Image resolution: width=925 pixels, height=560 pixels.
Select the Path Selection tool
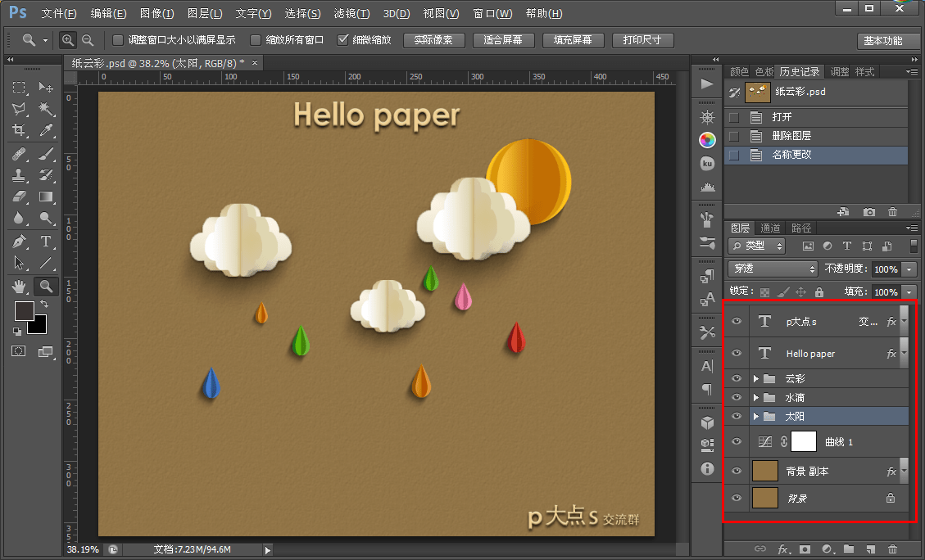point(19,263)
